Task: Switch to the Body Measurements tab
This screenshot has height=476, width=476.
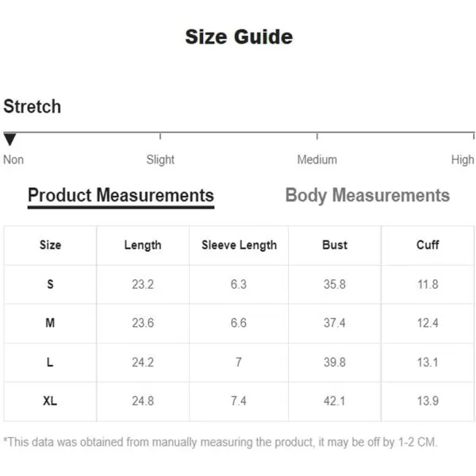Action: [367, 195]
